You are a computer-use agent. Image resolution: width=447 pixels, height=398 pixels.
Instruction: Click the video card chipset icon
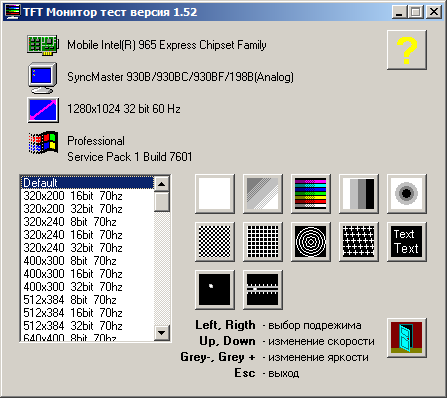tap(43, 45)
